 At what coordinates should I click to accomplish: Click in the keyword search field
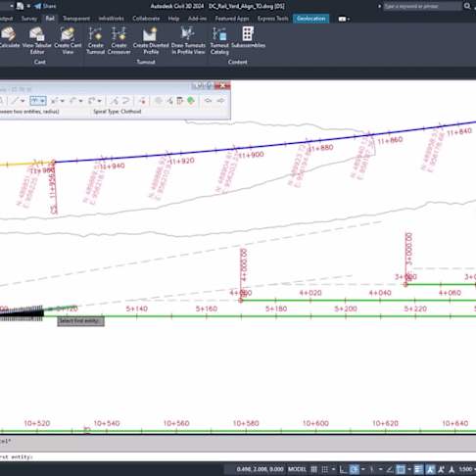coord(422,6)
